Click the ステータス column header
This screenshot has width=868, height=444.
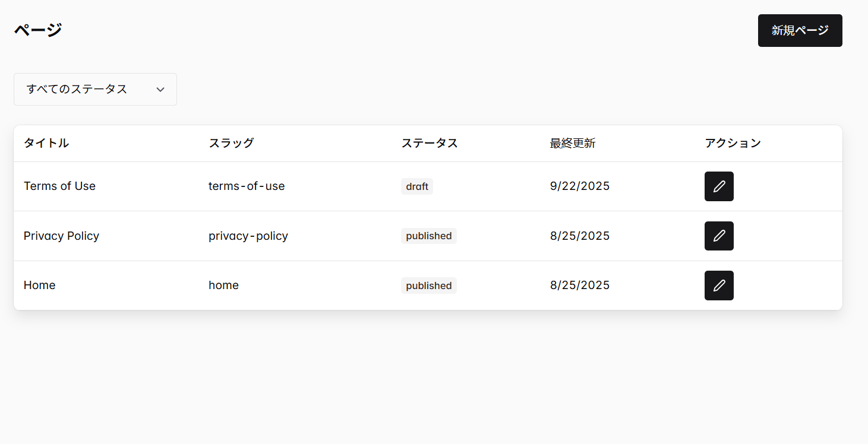tap(430, 143)
